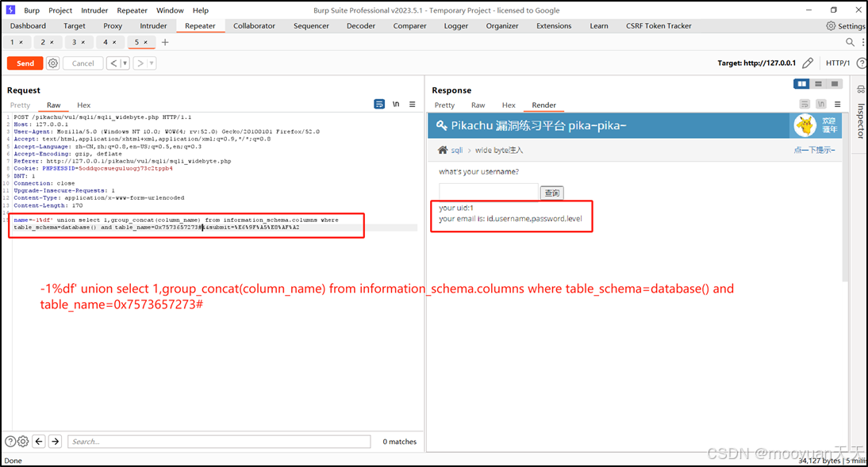This screenshot has width=868, height=467.
Task: Switch to the Organizer tab
Action: 502,26
